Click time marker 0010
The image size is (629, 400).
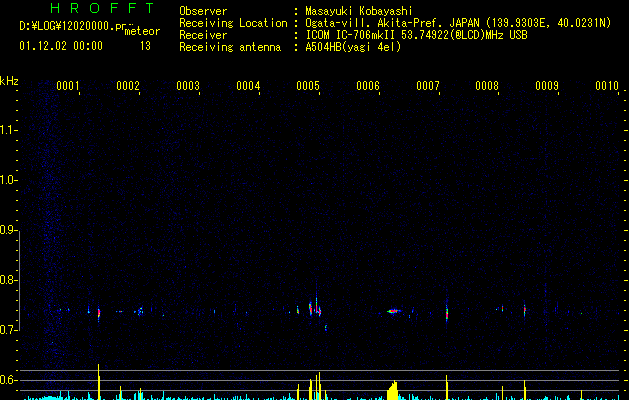point(607,86)
